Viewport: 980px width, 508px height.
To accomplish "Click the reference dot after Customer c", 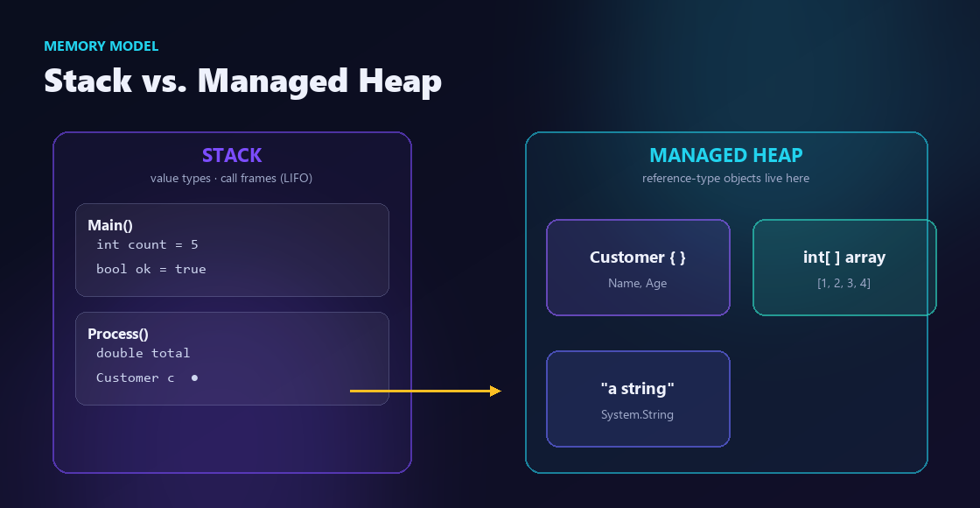I will tap(194, 377).
